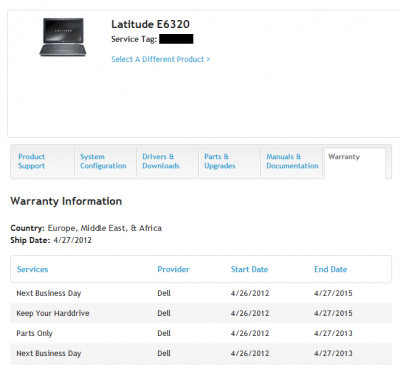Click Dell provider in Keep Your Harddrive row
The height and width of the screenshot is (384, 400).
164,313
